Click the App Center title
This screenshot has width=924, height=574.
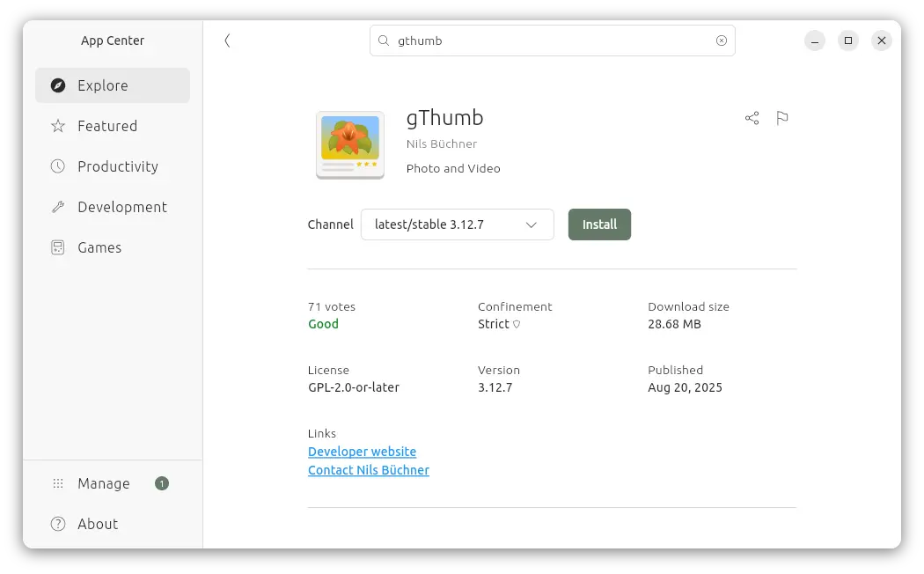[x=113, y=40]
